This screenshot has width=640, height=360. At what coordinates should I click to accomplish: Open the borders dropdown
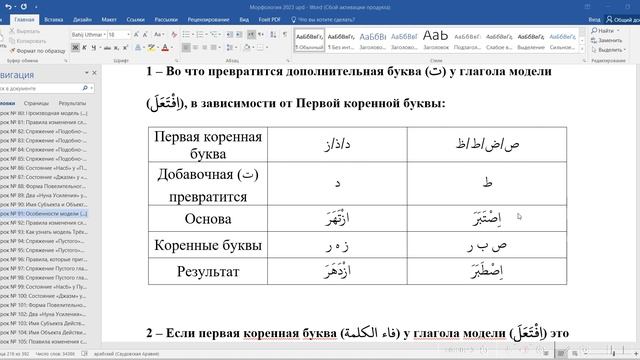pos(267,48)
